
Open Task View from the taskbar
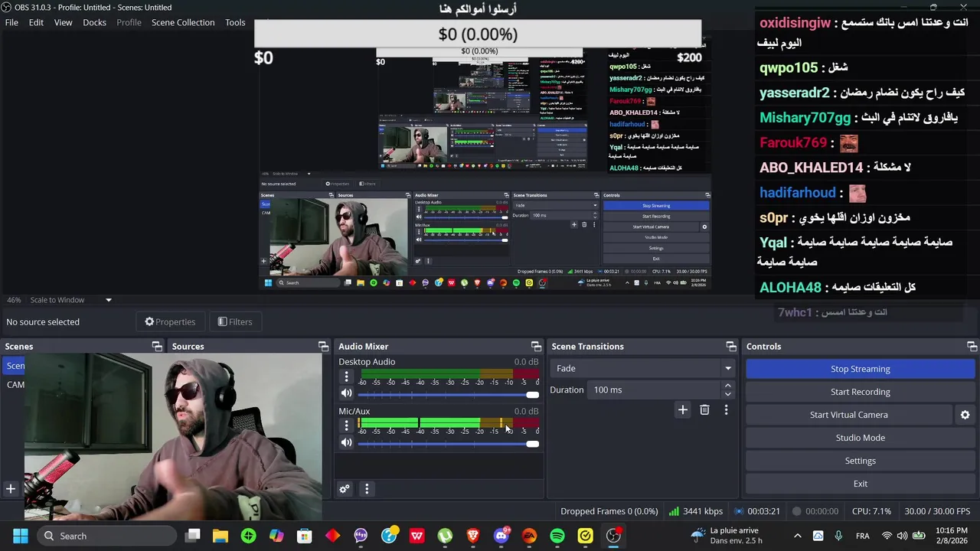193,536
